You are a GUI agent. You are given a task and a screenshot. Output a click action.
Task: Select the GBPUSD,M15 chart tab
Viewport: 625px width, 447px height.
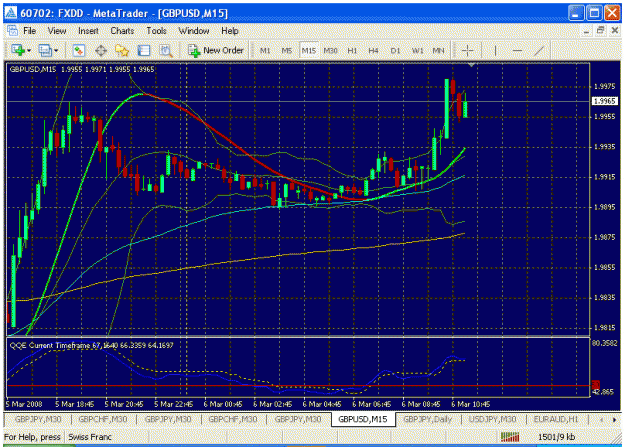coord(363,419)
